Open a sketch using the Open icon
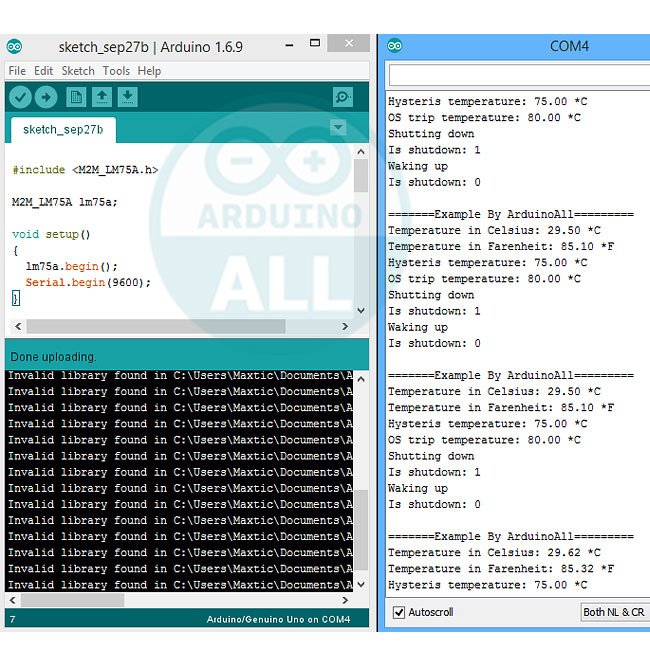Screen dimensions: 650x650 pos(102,97)
